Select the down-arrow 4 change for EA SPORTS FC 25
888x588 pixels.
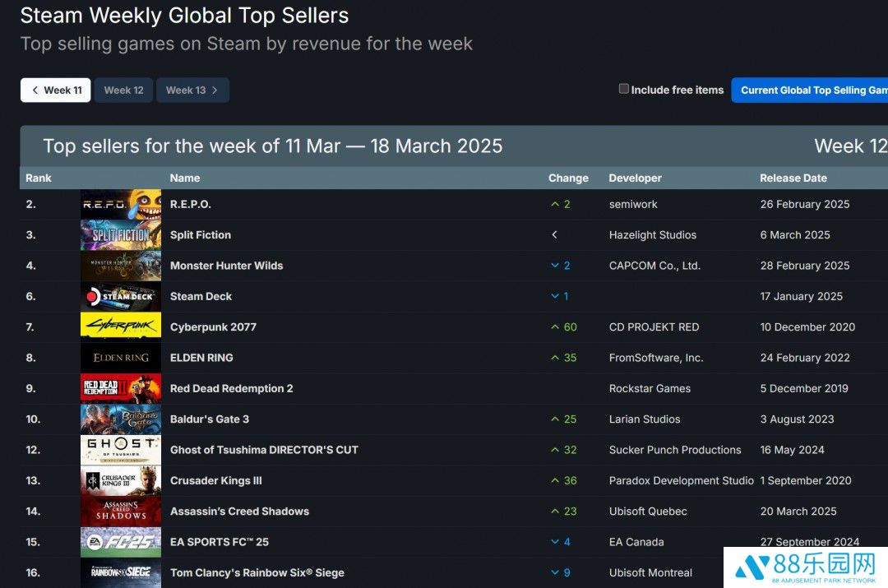point(561,542)
